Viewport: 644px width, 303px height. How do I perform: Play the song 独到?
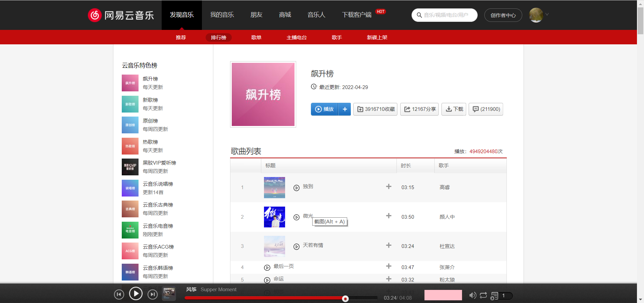[297, 188]
